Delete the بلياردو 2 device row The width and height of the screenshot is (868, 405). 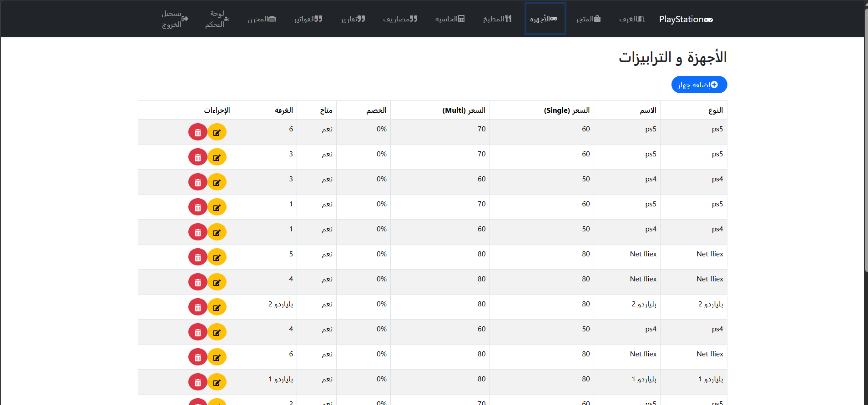click(x=198, y=307)
